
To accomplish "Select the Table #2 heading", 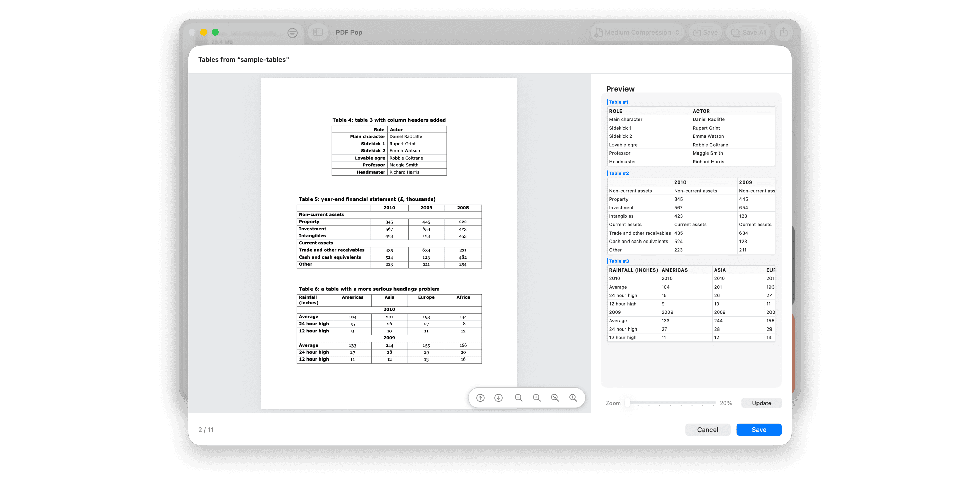I will point(619,173).
